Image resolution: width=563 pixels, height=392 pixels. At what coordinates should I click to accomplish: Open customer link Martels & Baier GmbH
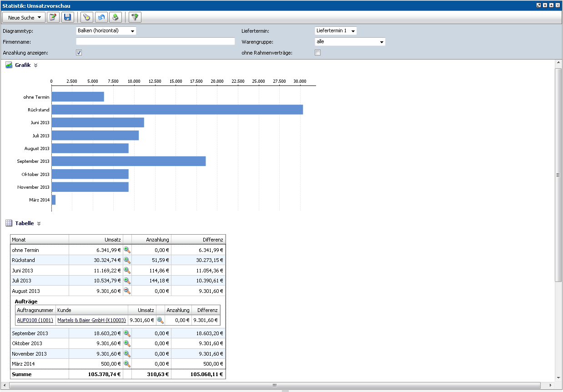pos(91,320)
